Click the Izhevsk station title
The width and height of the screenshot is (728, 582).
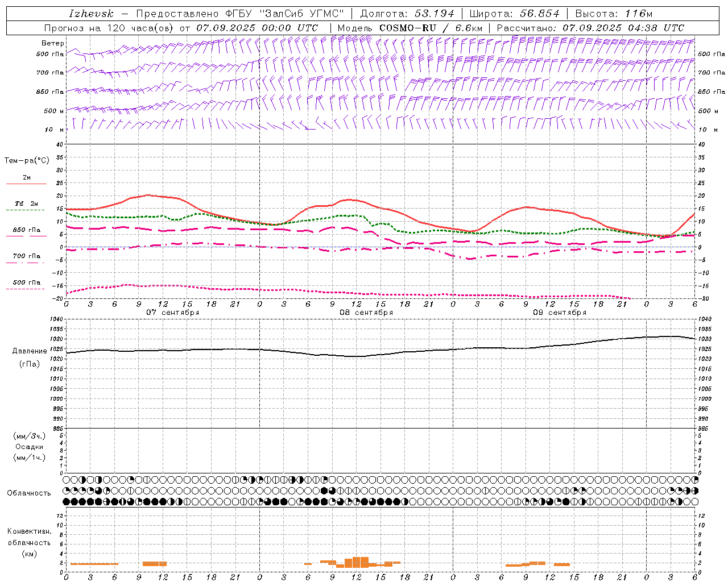[91, 14]
